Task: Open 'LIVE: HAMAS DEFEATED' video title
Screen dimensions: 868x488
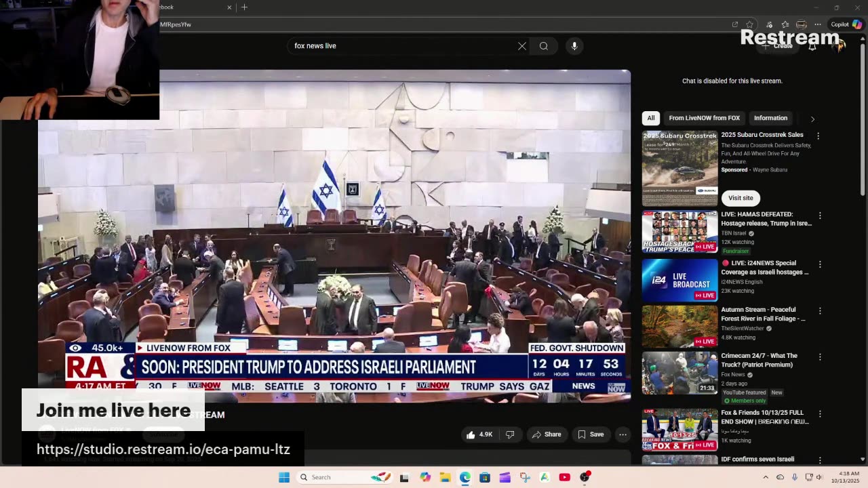Action: point(766,219)
